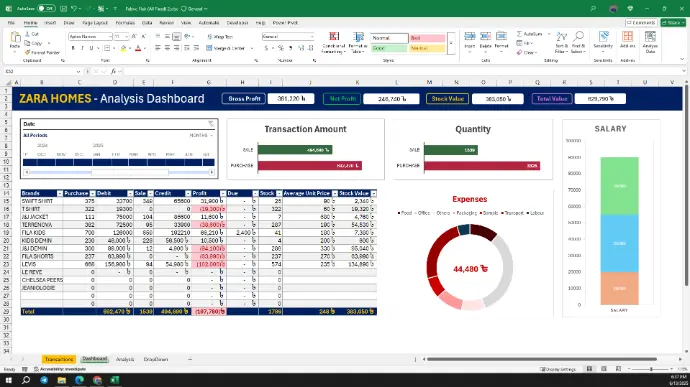The image size is (690, 387).
Task: Launch Excel from the Windows taskbar
Action: [x=115, y=380]
